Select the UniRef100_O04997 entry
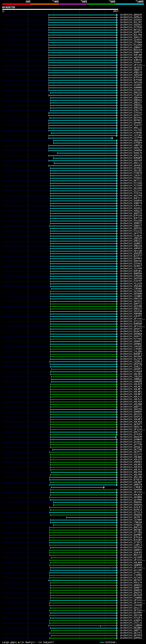The width and height of the screenshot is (146, 644). 131,85
